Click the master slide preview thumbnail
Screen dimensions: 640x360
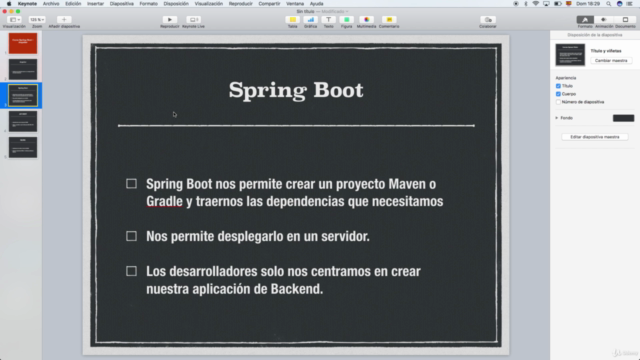point(570,55)
